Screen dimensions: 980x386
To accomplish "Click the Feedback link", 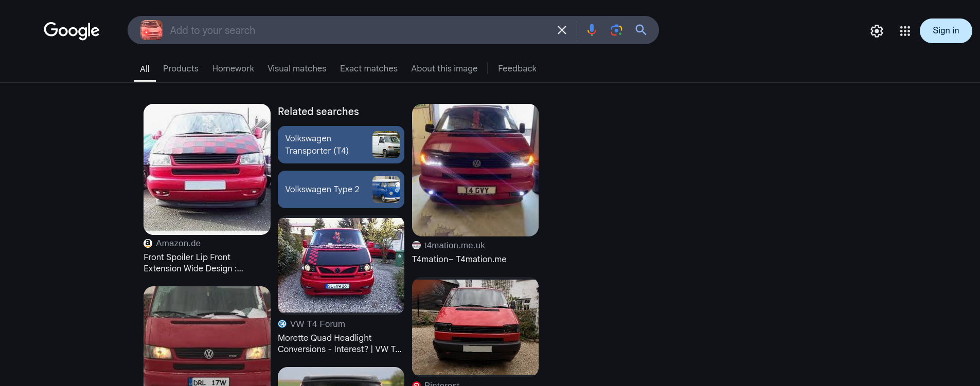I will coord(517,69).
